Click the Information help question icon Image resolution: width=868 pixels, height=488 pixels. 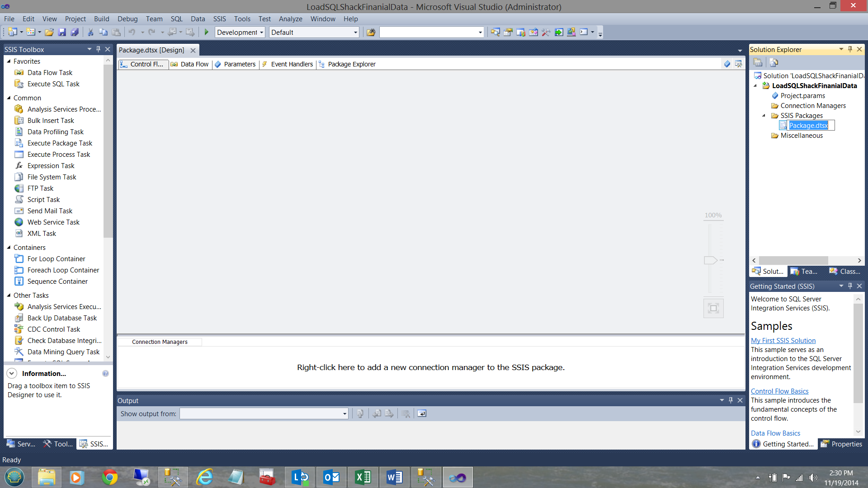coord(105,374)
